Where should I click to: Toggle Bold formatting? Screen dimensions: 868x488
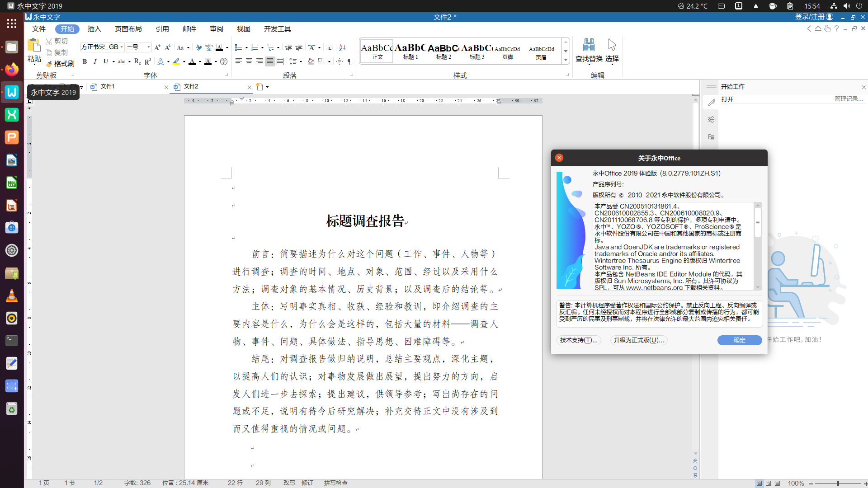[85, 61]
